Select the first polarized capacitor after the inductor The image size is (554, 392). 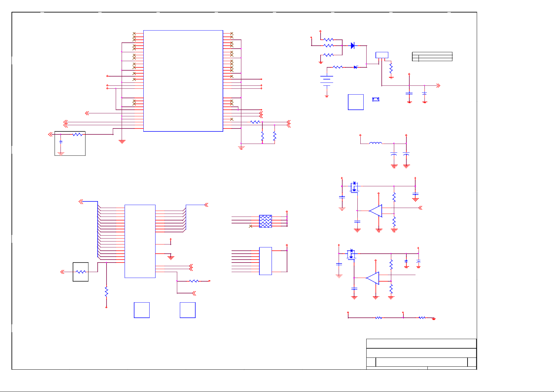pos(394,154)
